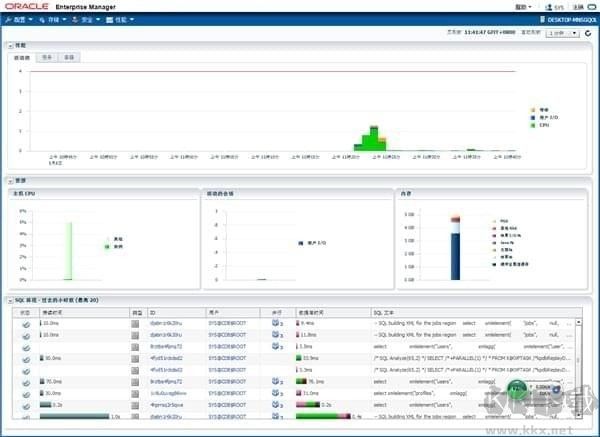The width and height of the screenshot is (600, 437).
Task: Click the parallel servers icon in first row
Action: [x=276, y=323]
